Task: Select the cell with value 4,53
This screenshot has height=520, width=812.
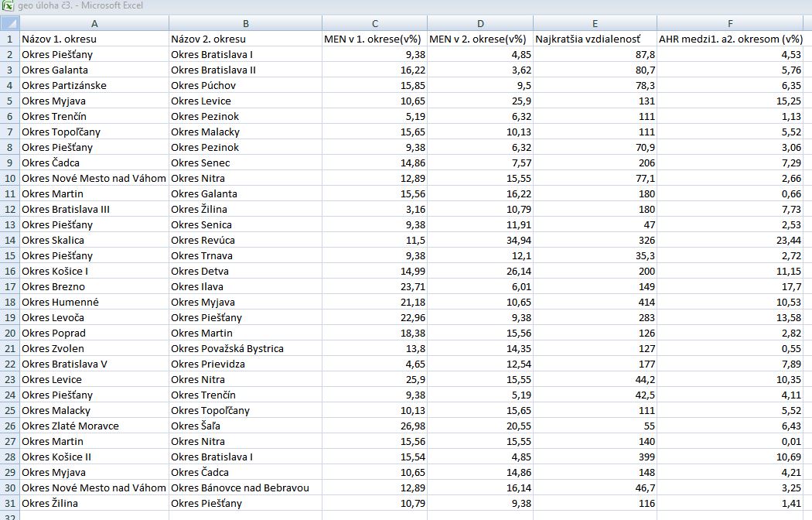Action: click(x=730, y=54)
